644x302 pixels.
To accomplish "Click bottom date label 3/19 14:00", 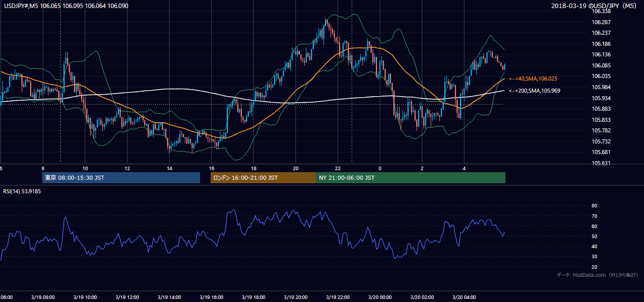I will (169, 297).
